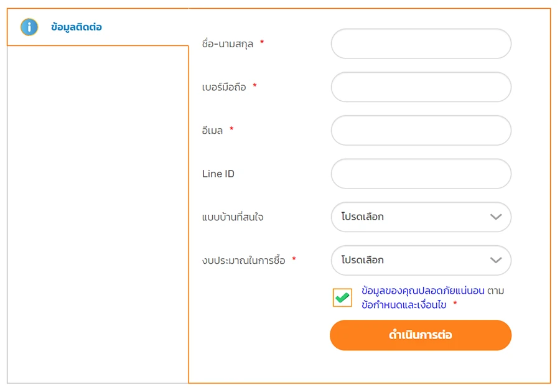560x392 pixels.
Task: Click the ชื่อ-นามสกุล field label
Action: 228,44
